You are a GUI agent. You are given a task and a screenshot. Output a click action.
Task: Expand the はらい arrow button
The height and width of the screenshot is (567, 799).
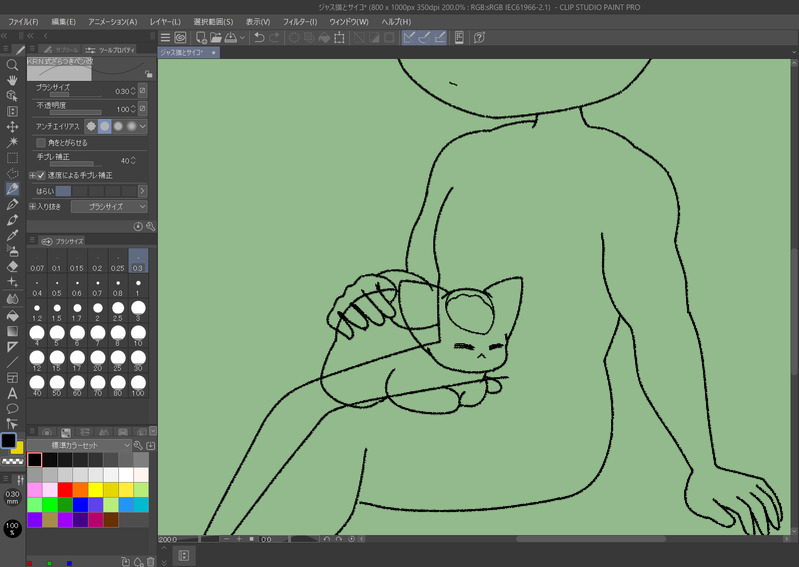(142, 191)
